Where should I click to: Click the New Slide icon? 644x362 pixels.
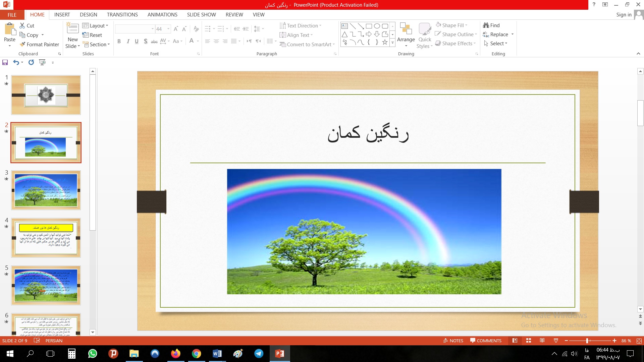(x=73, y=28)
